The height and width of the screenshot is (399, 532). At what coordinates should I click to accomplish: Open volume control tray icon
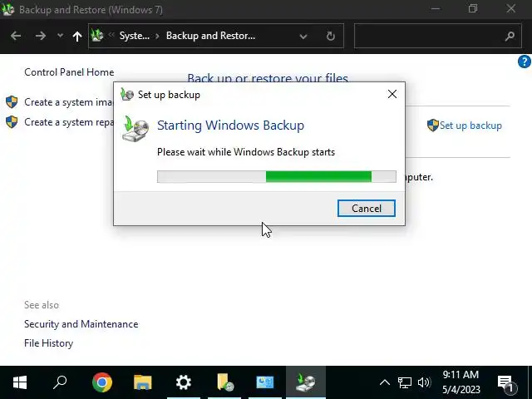tap(424, 382)
